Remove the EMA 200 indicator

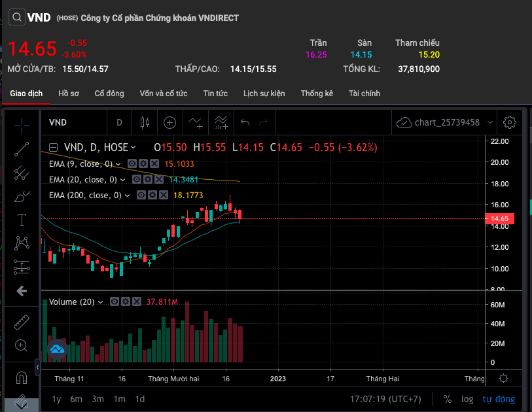164,195
